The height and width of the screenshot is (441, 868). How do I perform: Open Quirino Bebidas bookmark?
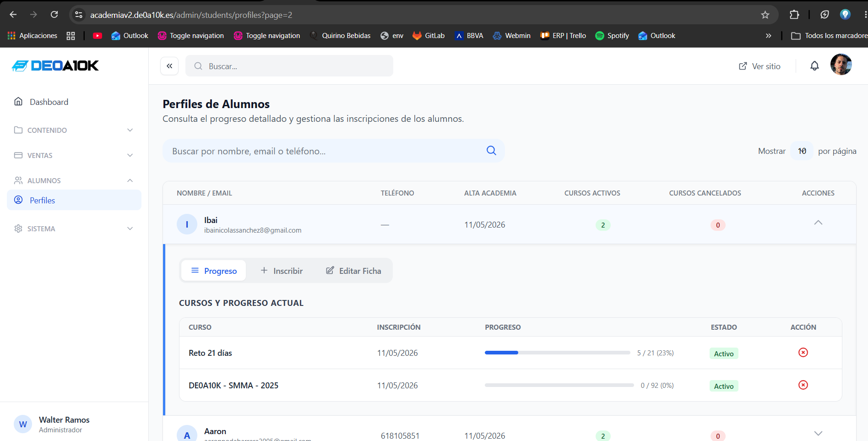[340, 36]
